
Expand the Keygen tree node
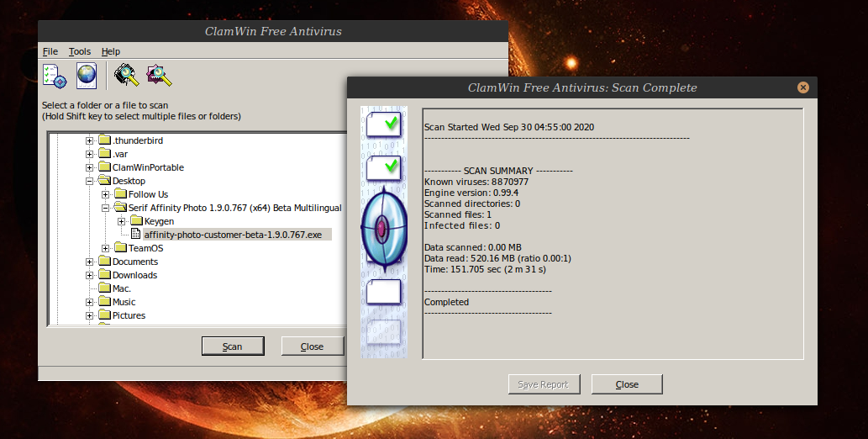point(121,221)
